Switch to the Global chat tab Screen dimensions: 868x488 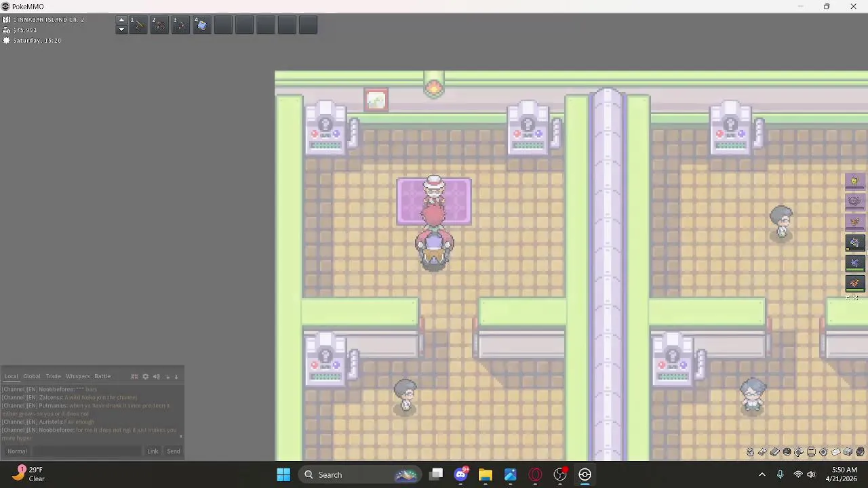(32, 376)
